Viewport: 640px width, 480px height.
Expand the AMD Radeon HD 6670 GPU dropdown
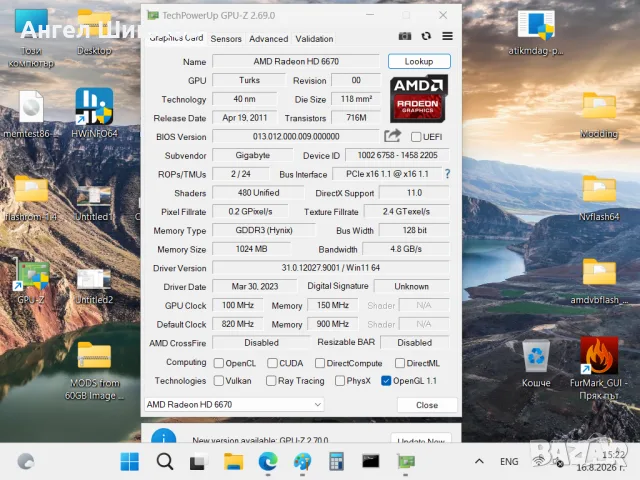[234, 404]
